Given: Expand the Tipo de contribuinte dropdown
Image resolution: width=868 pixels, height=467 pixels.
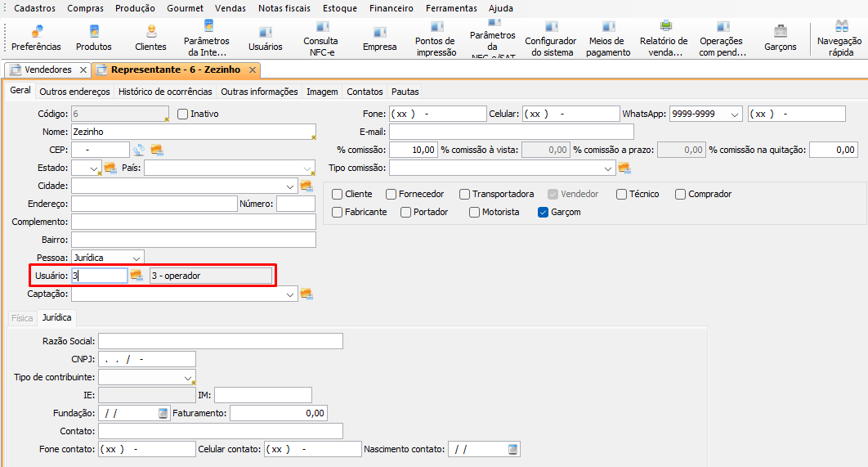Looking at the screenshot, I should (188, 378).
